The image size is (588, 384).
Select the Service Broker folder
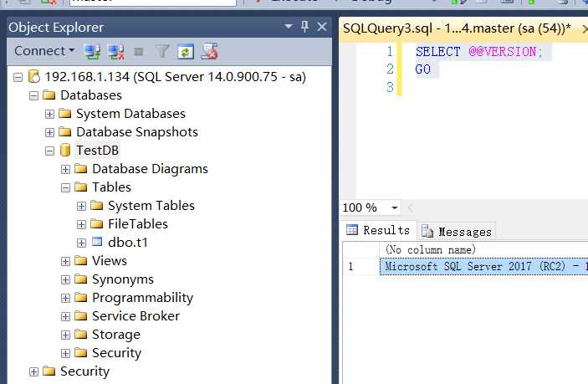(x=136, y=316)
